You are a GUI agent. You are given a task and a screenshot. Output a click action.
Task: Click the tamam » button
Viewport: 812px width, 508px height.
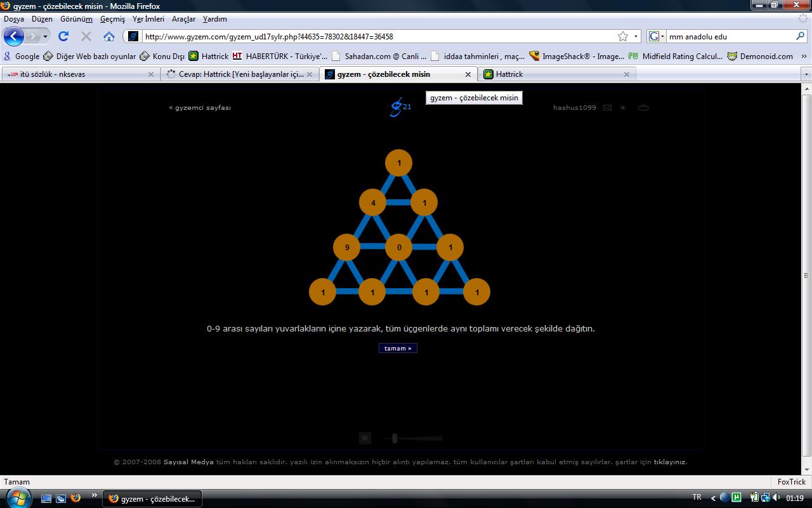click(398, 348)
